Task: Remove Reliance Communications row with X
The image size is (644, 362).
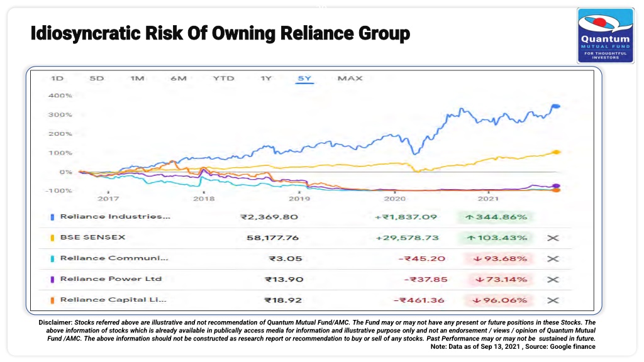Action: click(x=553, y=259)
